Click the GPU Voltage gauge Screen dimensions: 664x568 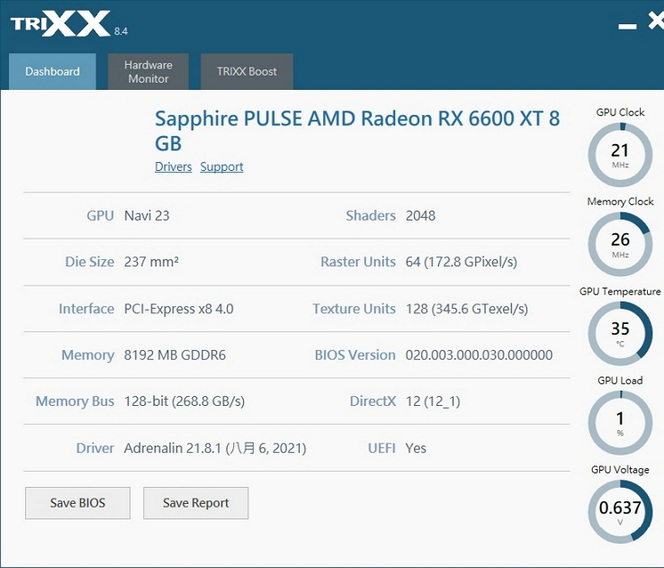pos(620,512)
